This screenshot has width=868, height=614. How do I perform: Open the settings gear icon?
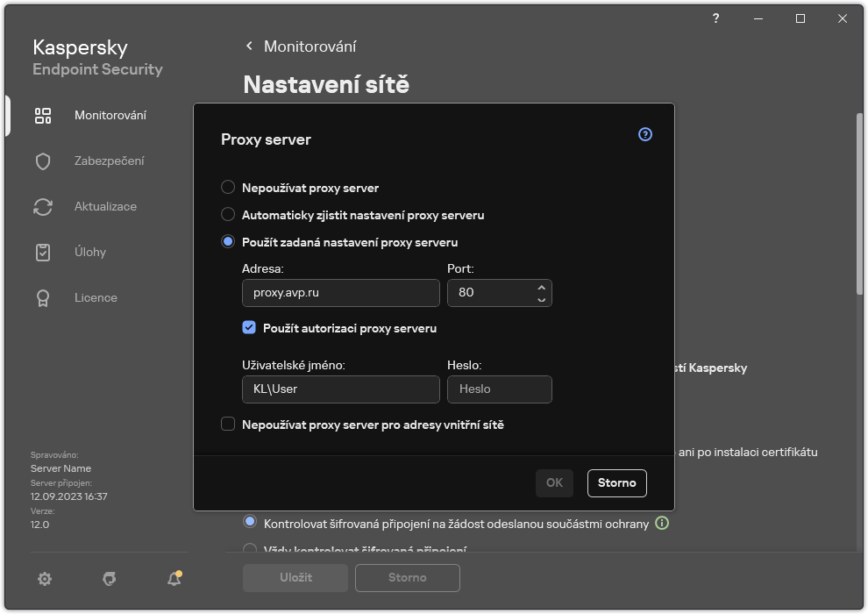click(44, 579)
